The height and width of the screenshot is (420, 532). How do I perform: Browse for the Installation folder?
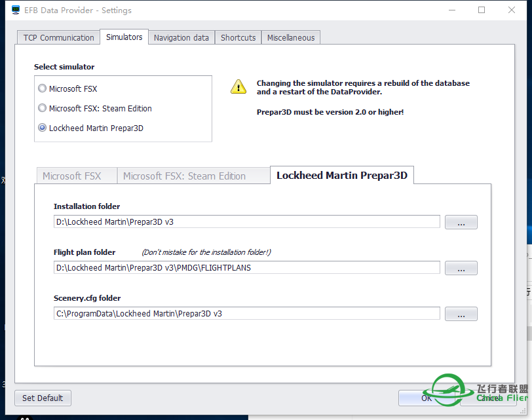[461, 222]
